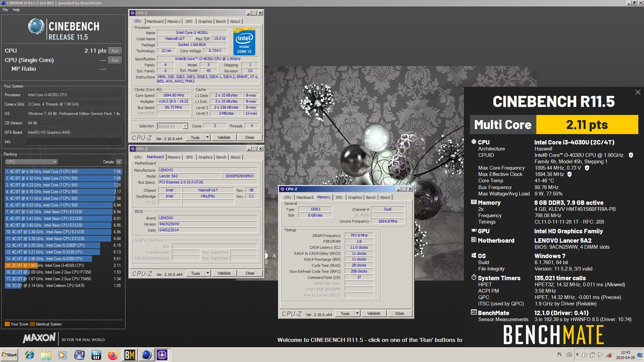Screen dimensions: 644x362
Task: Click Validate in CPU-Z CPU window
Action: coord(224,137)
